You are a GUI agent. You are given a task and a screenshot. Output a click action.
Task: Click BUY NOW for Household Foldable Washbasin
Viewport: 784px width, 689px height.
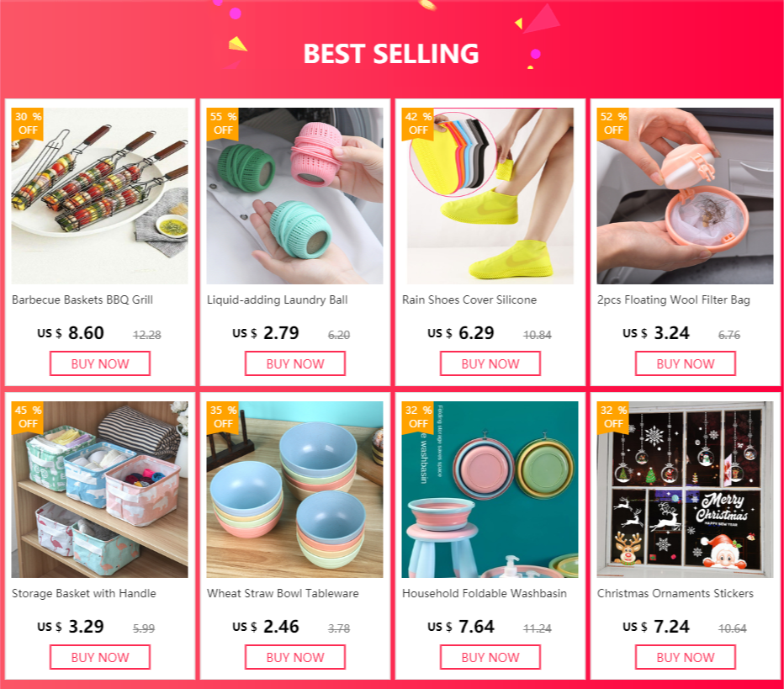coord(490,657)
